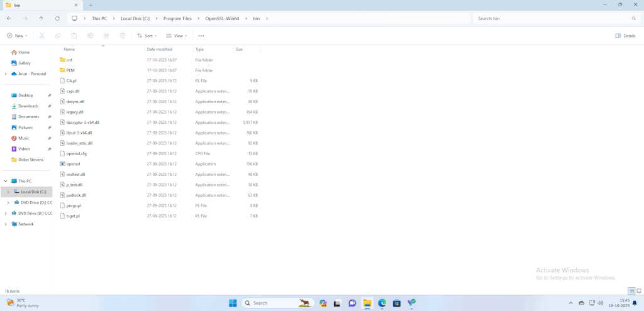
Task: Refresh the bin folder view
Action: tap(57, 18)
